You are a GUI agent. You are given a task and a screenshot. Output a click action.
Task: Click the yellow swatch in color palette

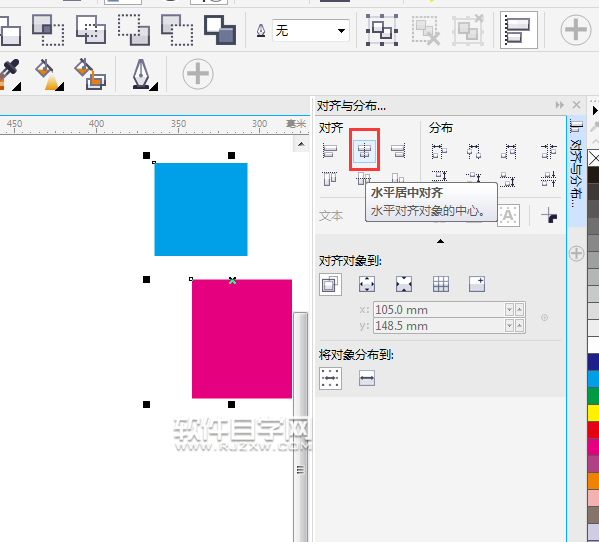point(593,413)
